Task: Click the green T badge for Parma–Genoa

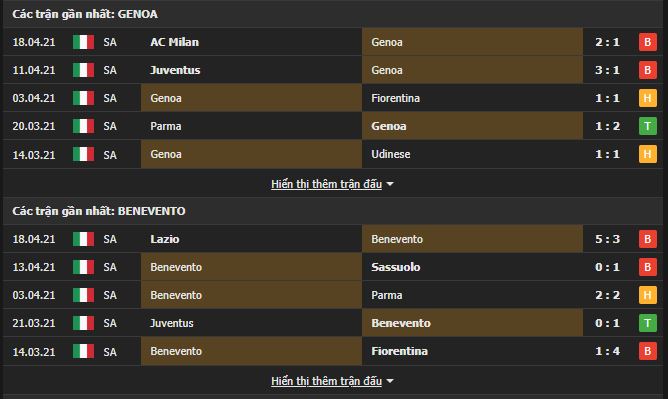Action: point(648,126)
